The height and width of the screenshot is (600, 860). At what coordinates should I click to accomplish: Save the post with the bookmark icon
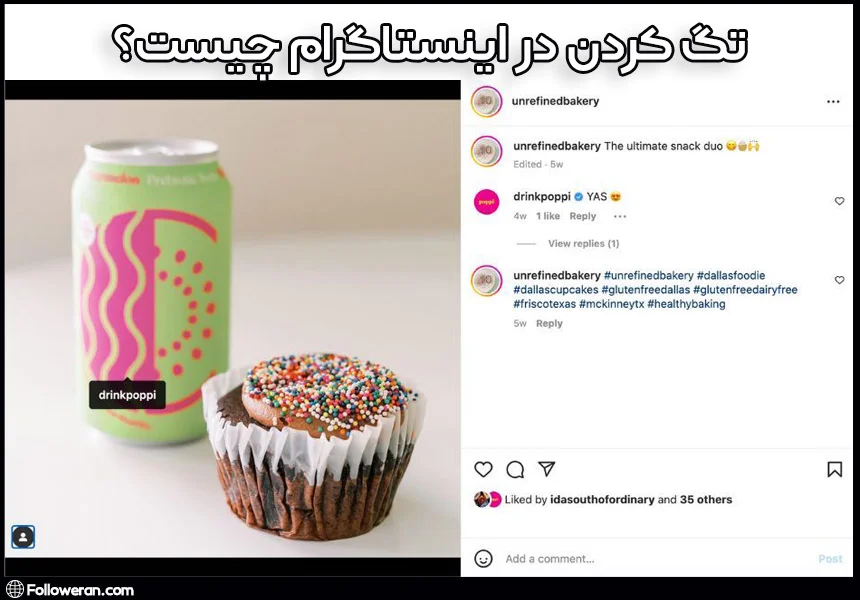[834, 469]
